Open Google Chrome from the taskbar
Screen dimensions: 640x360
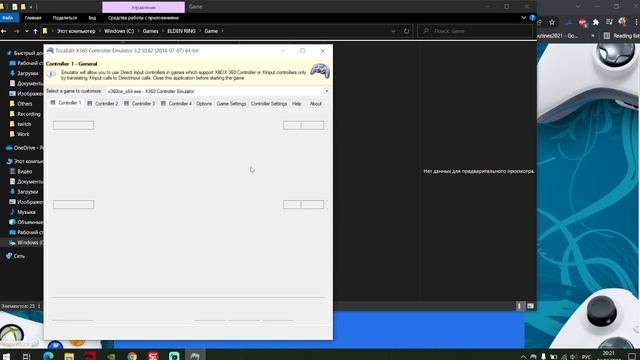(x=132, y=356)
